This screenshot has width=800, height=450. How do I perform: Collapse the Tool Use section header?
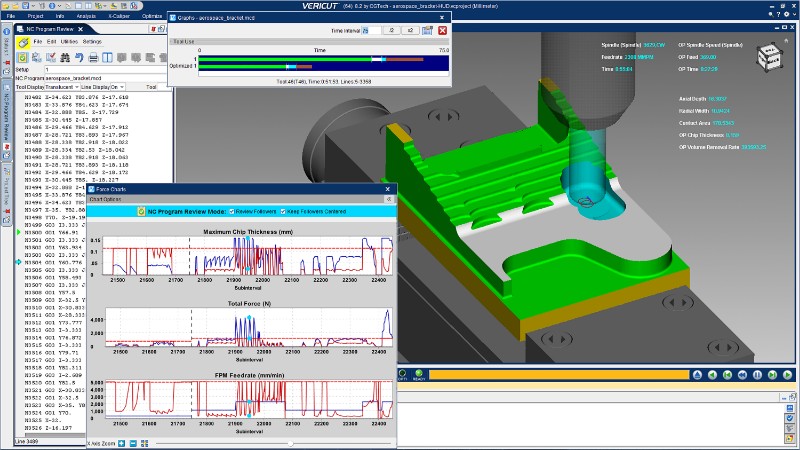[x=309, y=41]
